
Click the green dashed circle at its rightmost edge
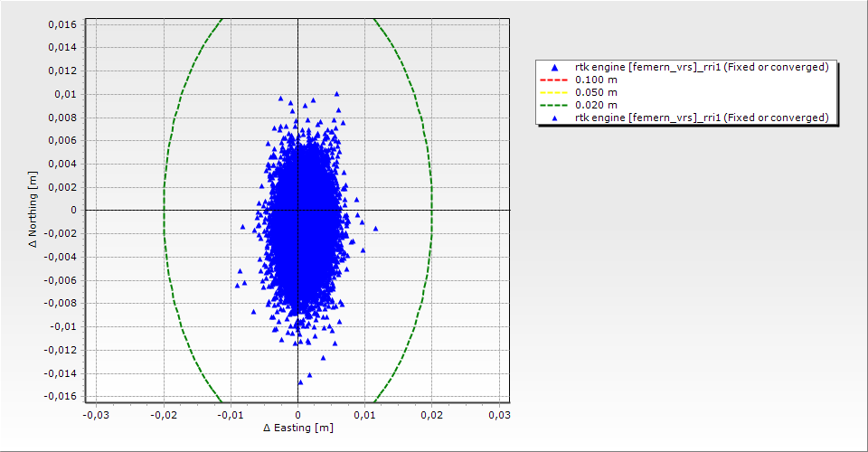pyautogui.click(x=432, y=210)
